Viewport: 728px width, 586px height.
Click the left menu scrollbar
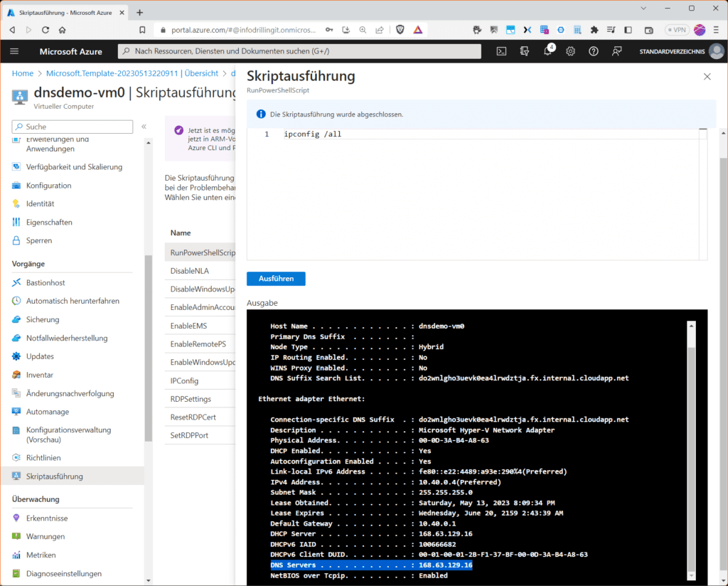pyautogui.click(x=149, y=348)
